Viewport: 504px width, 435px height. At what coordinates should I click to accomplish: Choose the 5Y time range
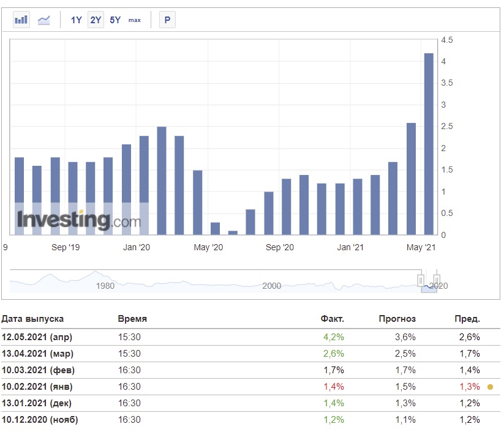[x=115, y=20]
